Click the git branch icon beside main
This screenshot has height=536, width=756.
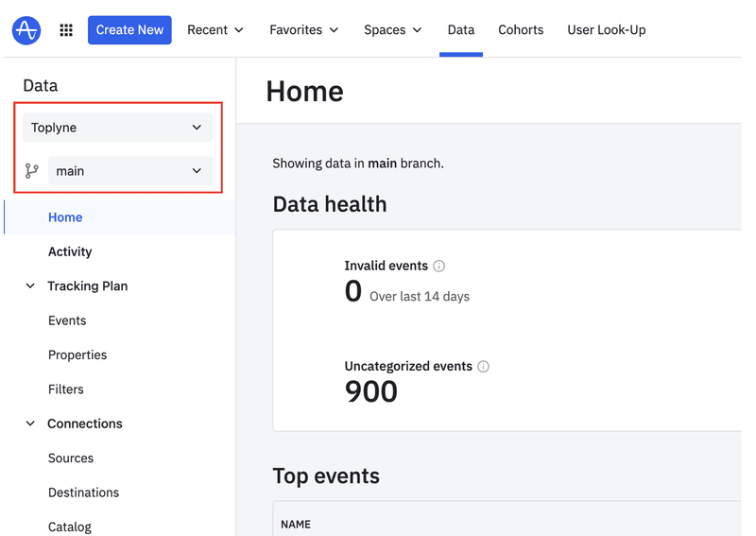coord(32,171)
